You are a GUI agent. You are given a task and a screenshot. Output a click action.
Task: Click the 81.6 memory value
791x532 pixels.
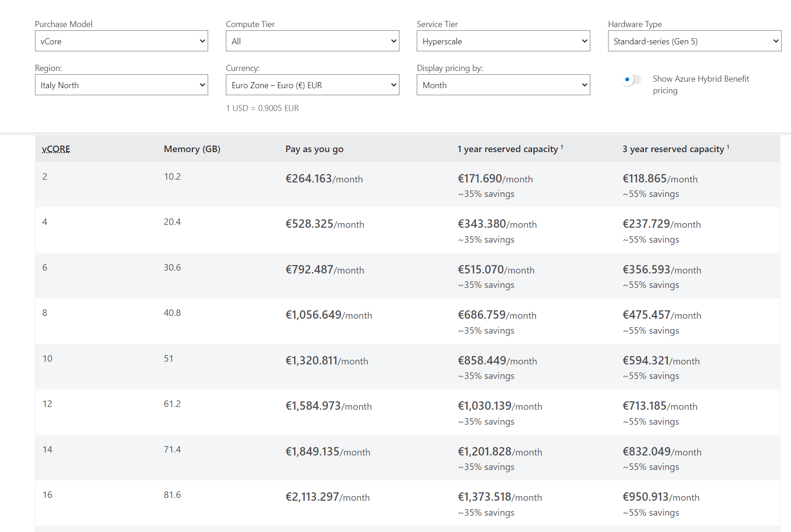pyautogui.click(x=172, y=495)
